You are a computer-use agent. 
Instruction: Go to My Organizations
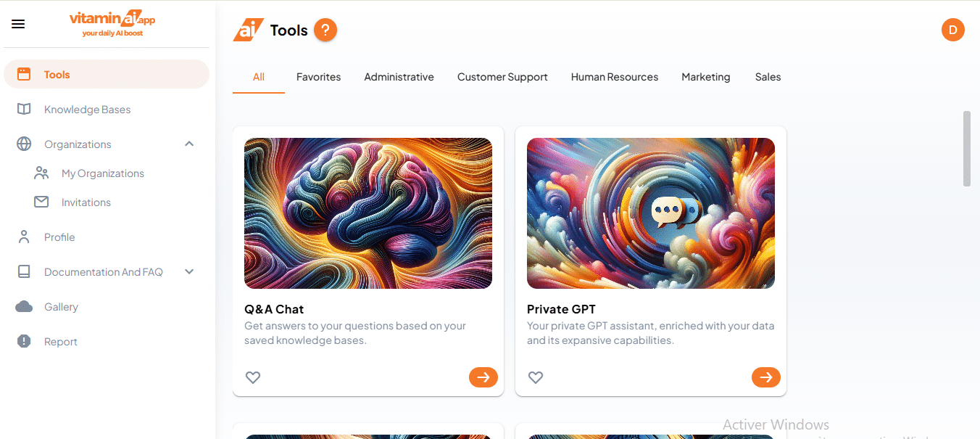tap(102, 173)
